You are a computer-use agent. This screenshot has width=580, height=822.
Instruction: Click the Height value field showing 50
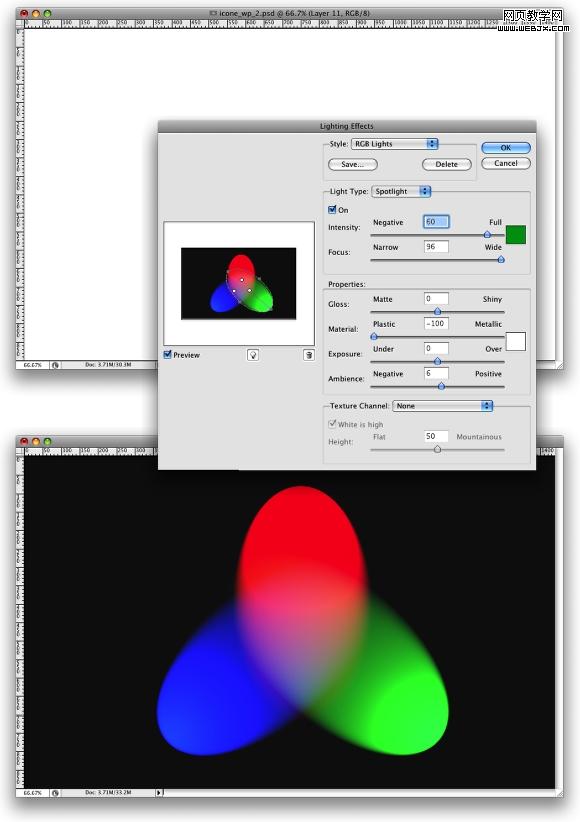(436, 436)
